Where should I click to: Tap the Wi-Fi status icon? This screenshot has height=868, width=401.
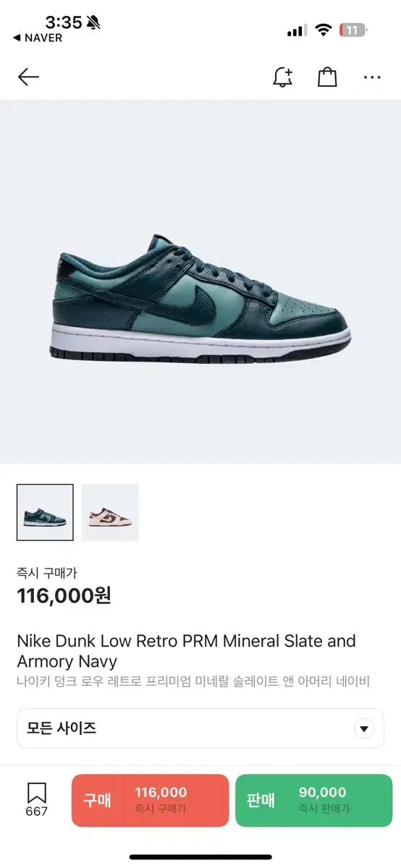(x=324, y=30)
